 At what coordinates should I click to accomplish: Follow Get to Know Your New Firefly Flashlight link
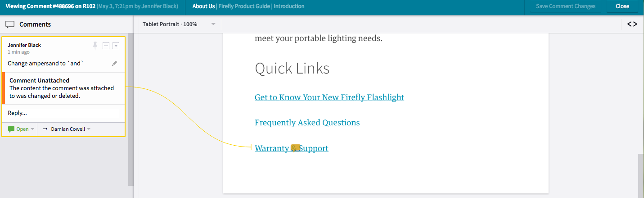329,97
